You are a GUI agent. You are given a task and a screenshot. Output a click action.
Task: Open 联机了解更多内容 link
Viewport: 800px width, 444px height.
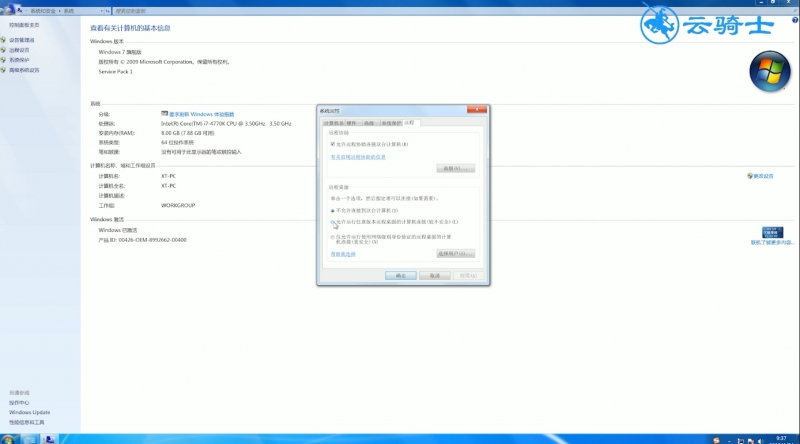(x=772, y=243)
